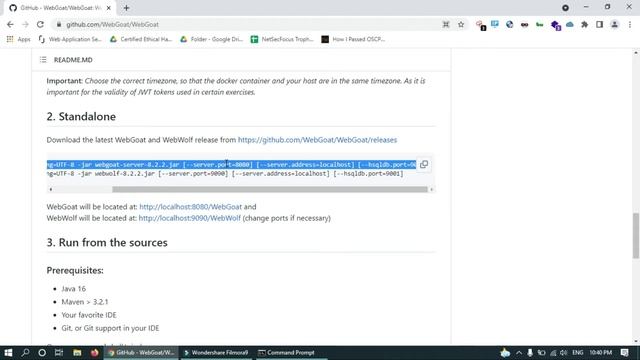Click the microphone tray icon
This screenshot has height=360, width=640.
530,353
